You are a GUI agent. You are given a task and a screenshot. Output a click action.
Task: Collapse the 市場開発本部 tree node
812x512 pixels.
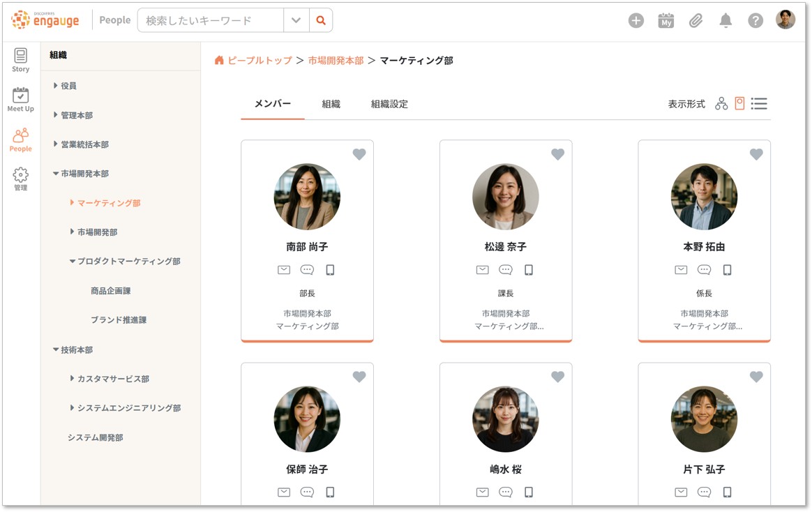pyautogui.click(x=55, y=174)
